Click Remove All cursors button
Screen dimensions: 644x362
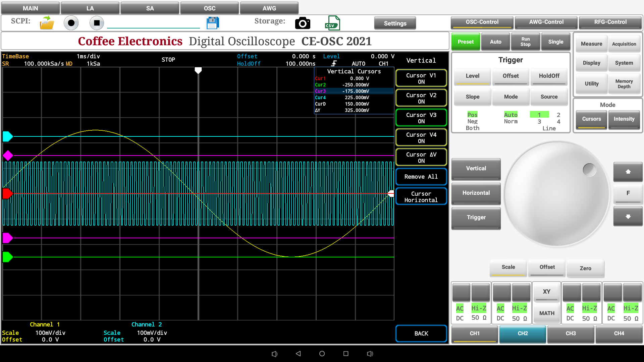[421, 177]
